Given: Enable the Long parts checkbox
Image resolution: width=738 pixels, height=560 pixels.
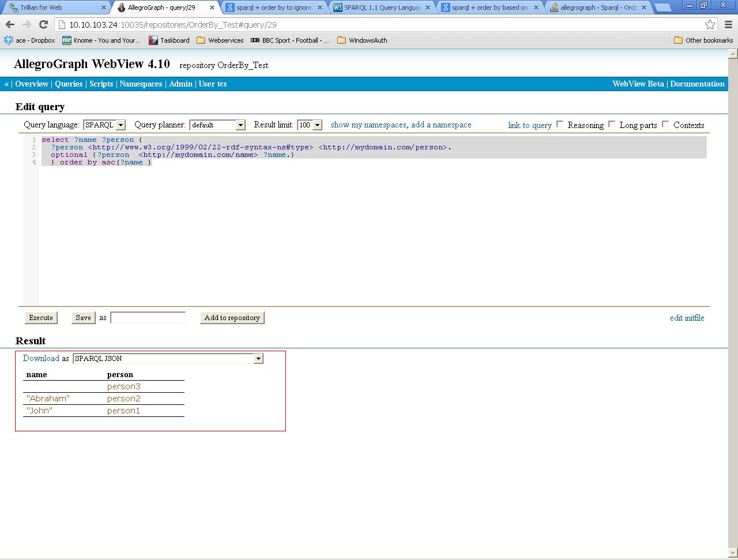Looking at the screenshot, I should pos(612,124).
